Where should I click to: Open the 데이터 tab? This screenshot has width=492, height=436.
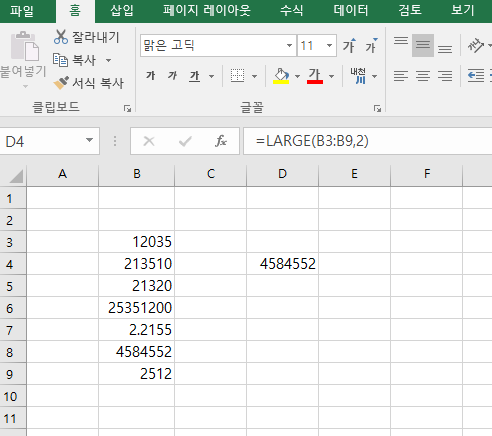[351, 11]
